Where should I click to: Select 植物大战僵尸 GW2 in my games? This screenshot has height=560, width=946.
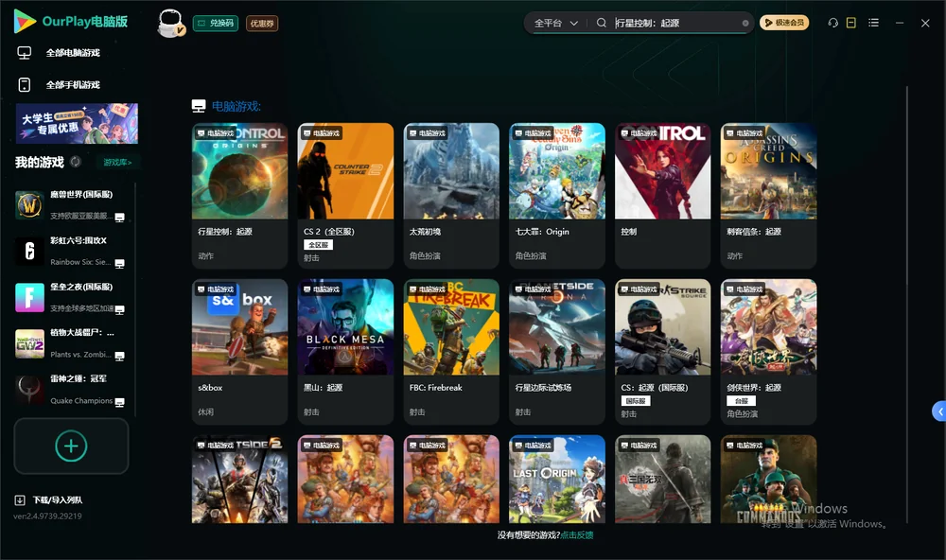[71, 343]
